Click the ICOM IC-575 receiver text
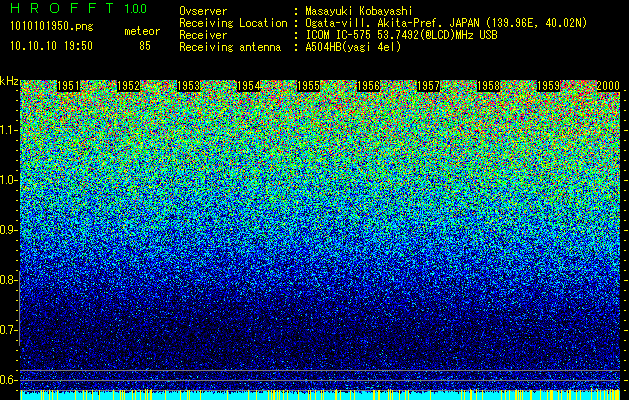The width and height of the screenshot is (629, 400). coord(401,35)
